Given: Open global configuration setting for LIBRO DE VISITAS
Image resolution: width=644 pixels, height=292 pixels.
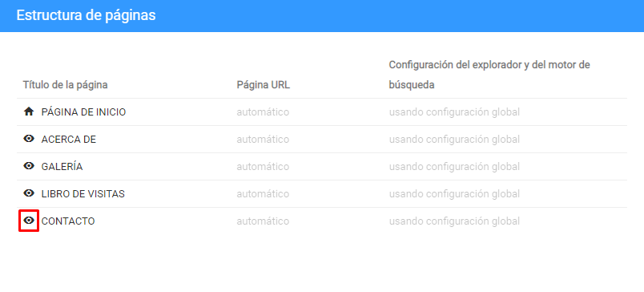Looking at the screenshot, I should [454, 193].
